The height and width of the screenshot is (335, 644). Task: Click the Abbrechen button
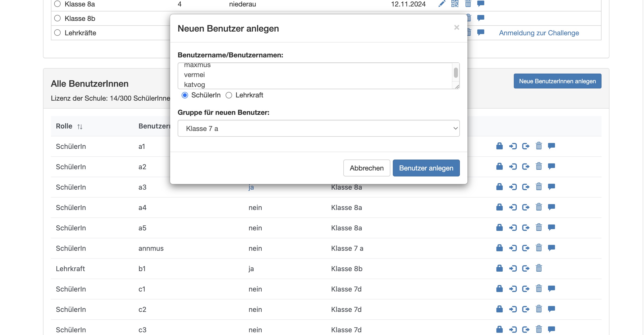(x=366, y=168)
